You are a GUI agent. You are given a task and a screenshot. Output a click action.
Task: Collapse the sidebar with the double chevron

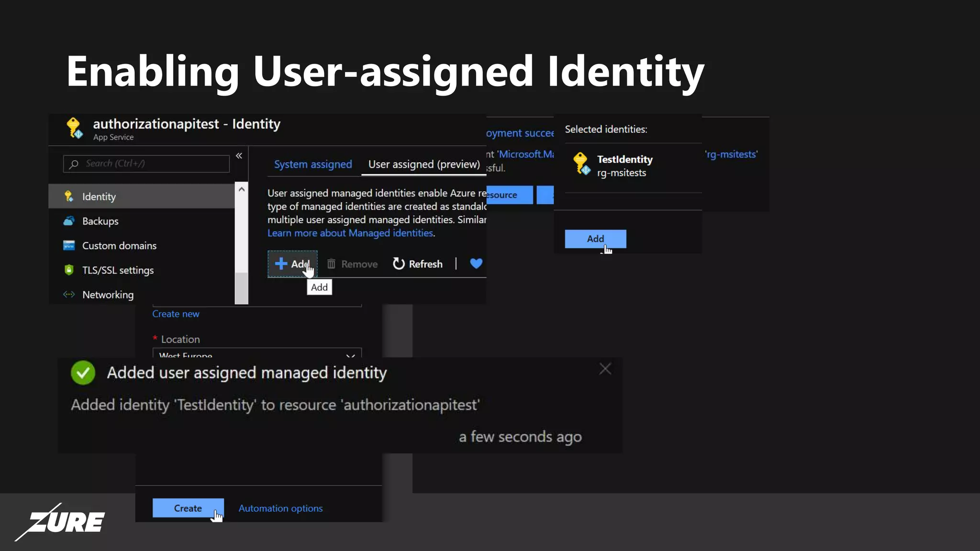(239, 155)
